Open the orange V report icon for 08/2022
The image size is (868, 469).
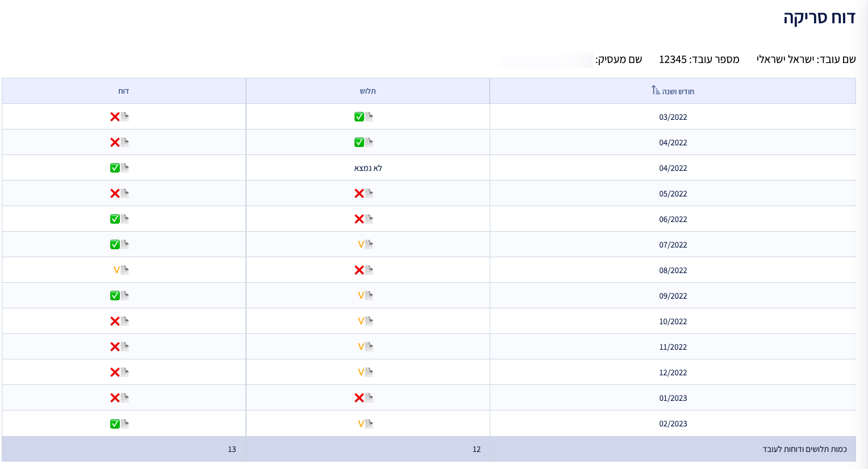[x=120, y=270]
